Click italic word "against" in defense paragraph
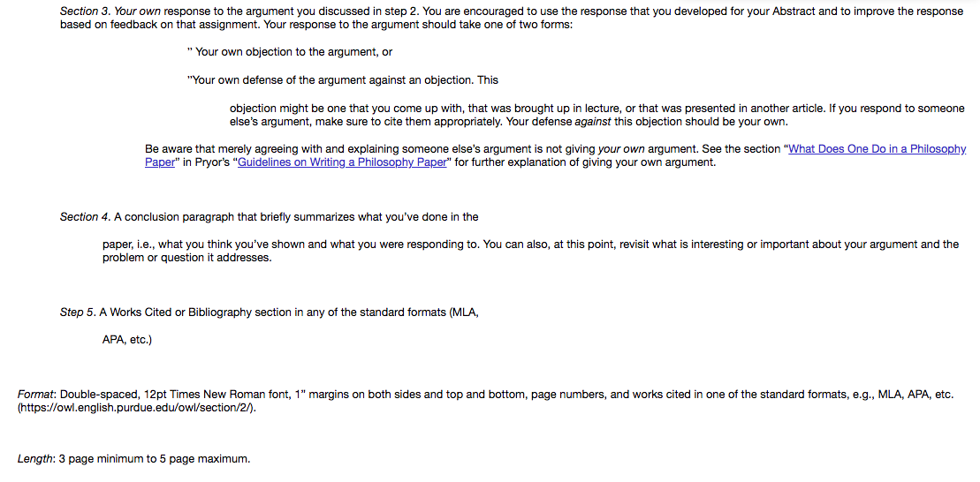 [593, 122]
